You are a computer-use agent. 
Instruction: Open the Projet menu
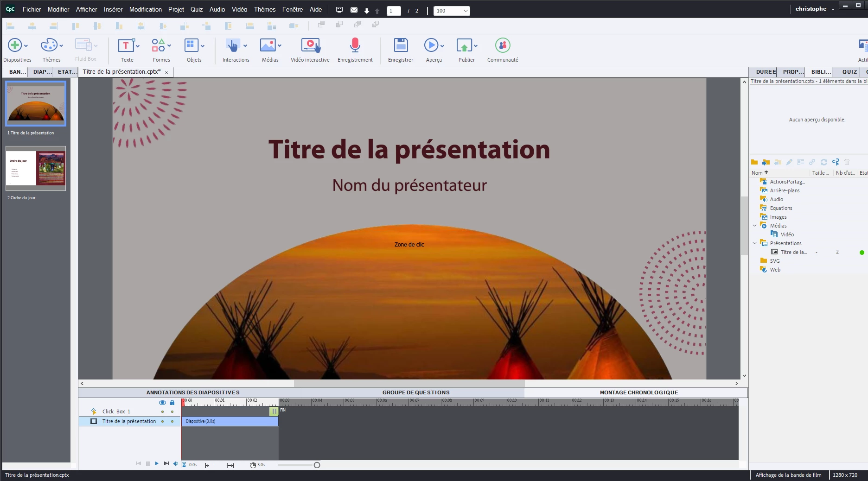pos(176,9)
